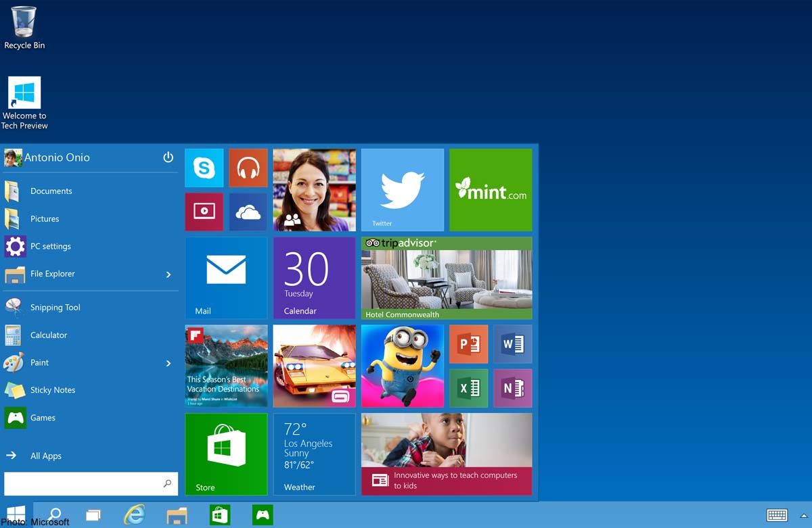Click the Task View taskbar icon
This screenshot has height=528, width=812.
[93, 515]
